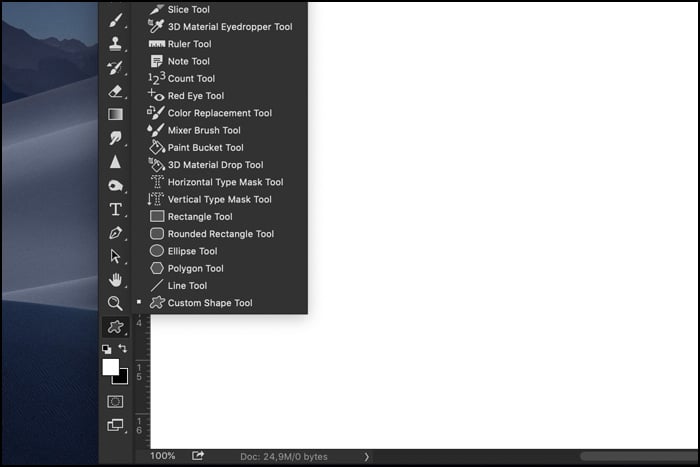Select the Zoom magnifier tool
The height and width of the screenshot is (467, 700).
(115, 303)
